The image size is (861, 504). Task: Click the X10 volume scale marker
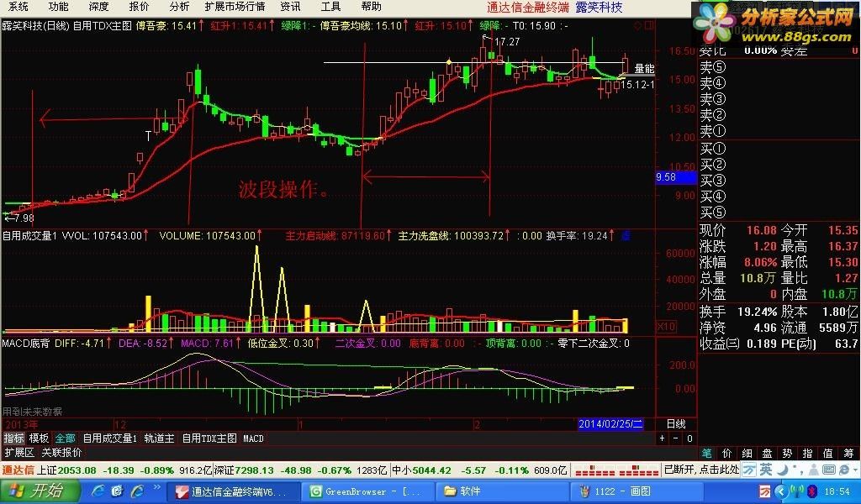666,326
